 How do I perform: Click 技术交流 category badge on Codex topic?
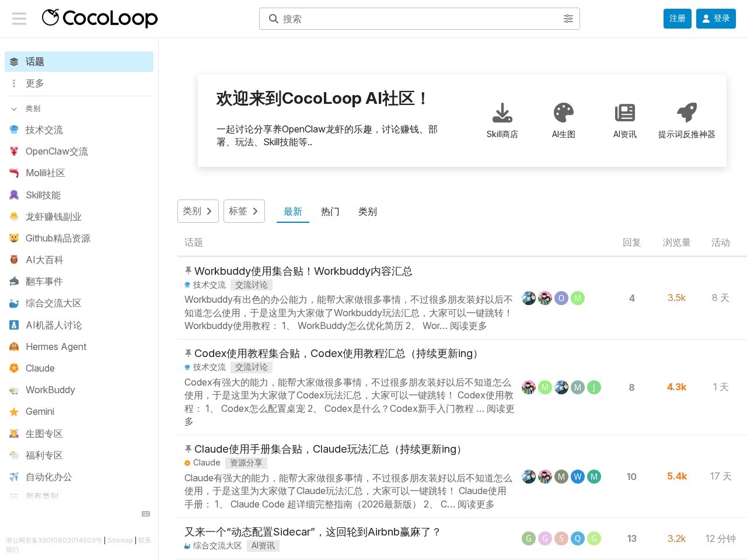(205, 367)
